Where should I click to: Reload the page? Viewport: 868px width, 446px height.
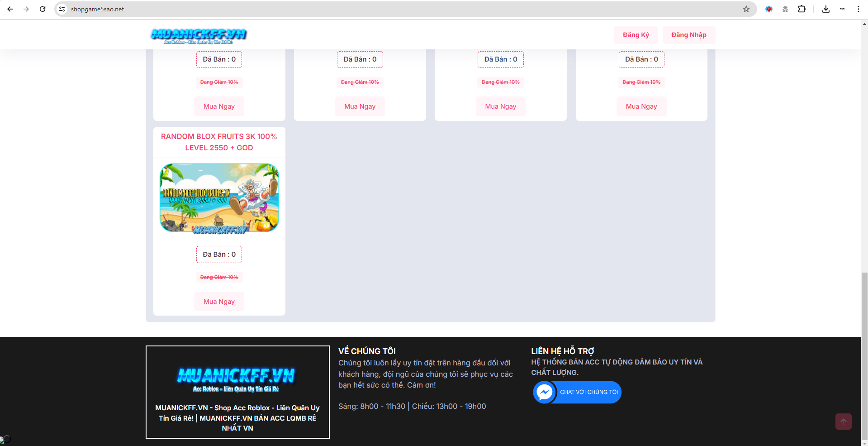pos(43,9)
